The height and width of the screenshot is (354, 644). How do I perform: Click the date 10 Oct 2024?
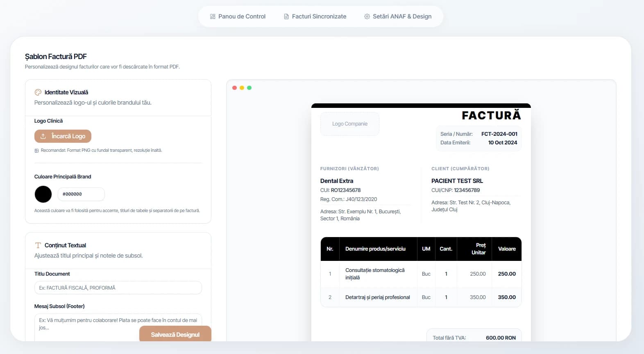503,142
